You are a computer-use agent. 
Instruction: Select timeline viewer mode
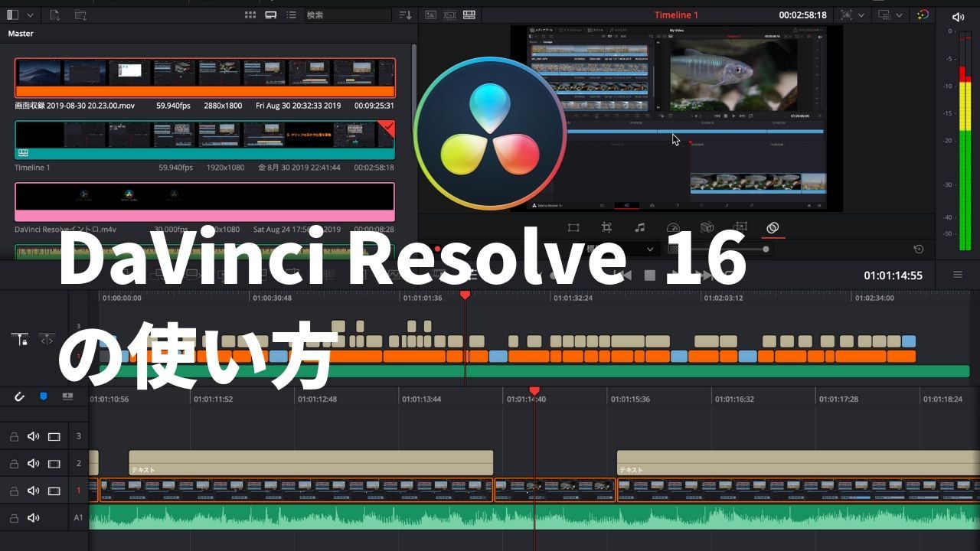click(469, 15)
